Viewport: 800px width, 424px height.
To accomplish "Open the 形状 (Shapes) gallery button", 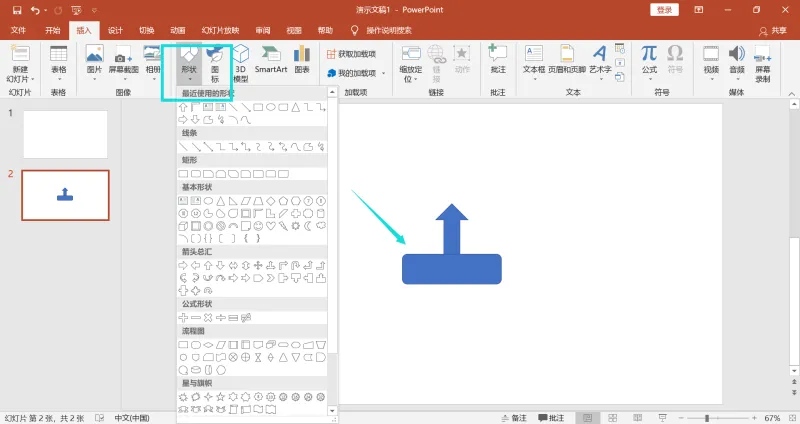I will pyautogui.click(x=189, y=64).
